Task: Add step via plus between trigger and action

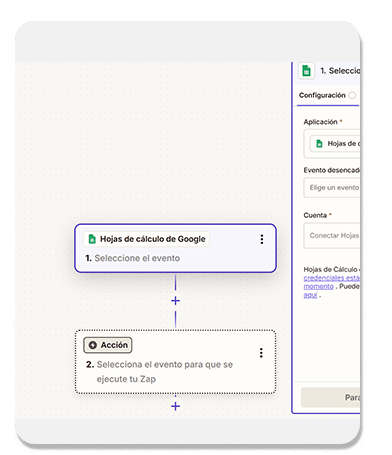Action: [175, 301]
